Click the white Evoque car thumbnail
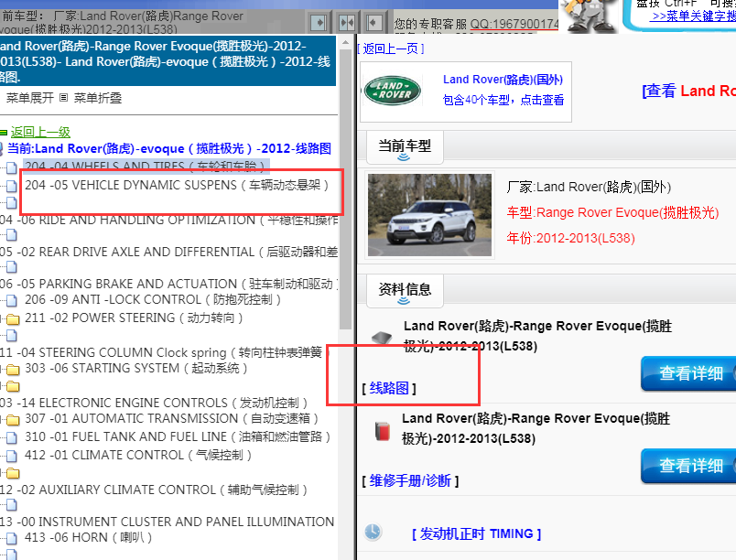 pos(429,215)
